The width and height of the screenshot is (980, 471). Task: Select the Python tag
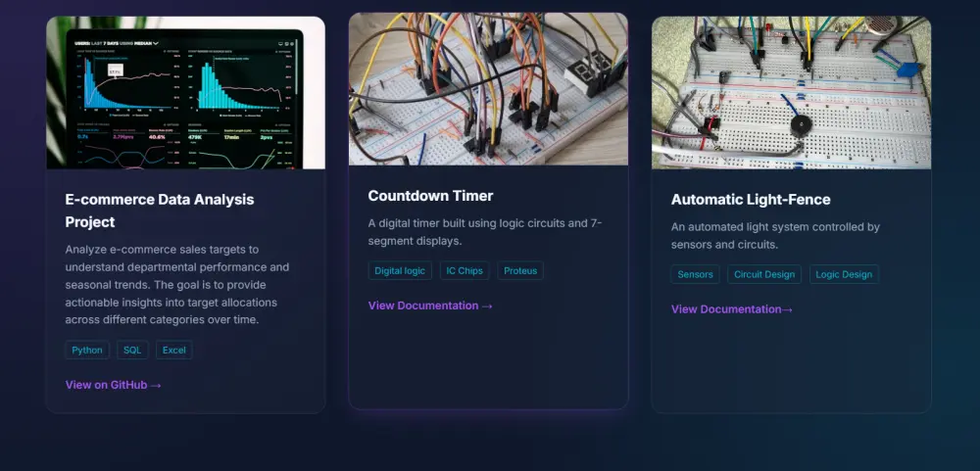click(87, 350)
